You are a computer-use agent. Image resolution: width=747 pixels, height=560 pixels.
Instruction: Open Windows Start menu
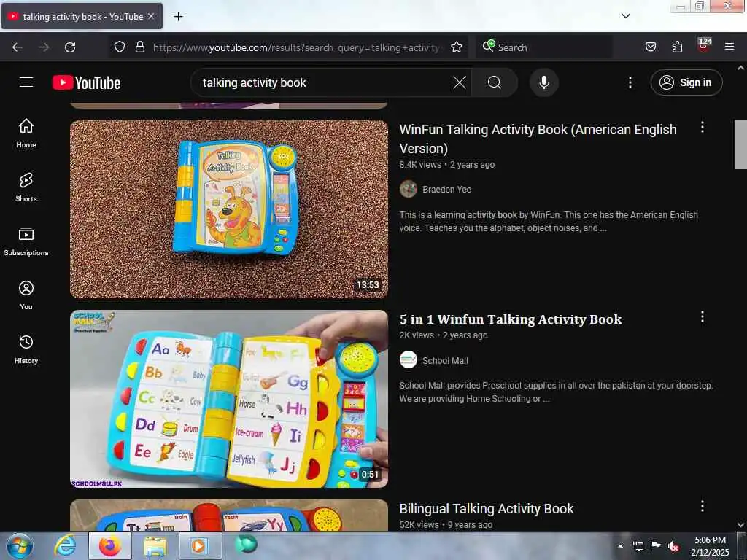(x=19, y=545)
